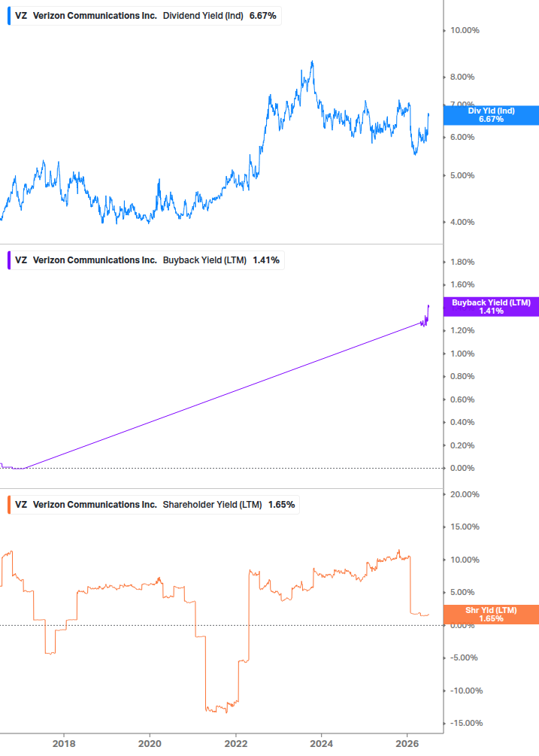539x756 pixels.
Task: Click the 10.00% tick on dividend yield axis
Action: coord(465,30)
